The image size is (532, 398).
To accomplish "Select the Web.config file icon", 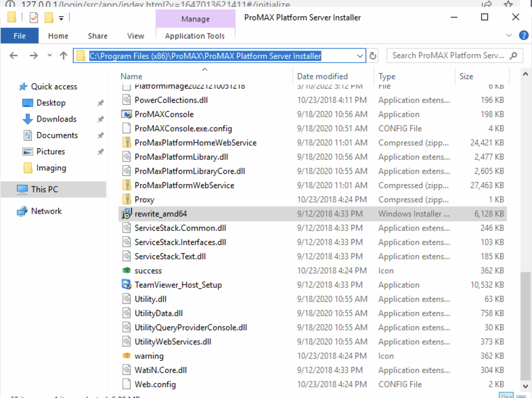I will (x=127, y=384).
